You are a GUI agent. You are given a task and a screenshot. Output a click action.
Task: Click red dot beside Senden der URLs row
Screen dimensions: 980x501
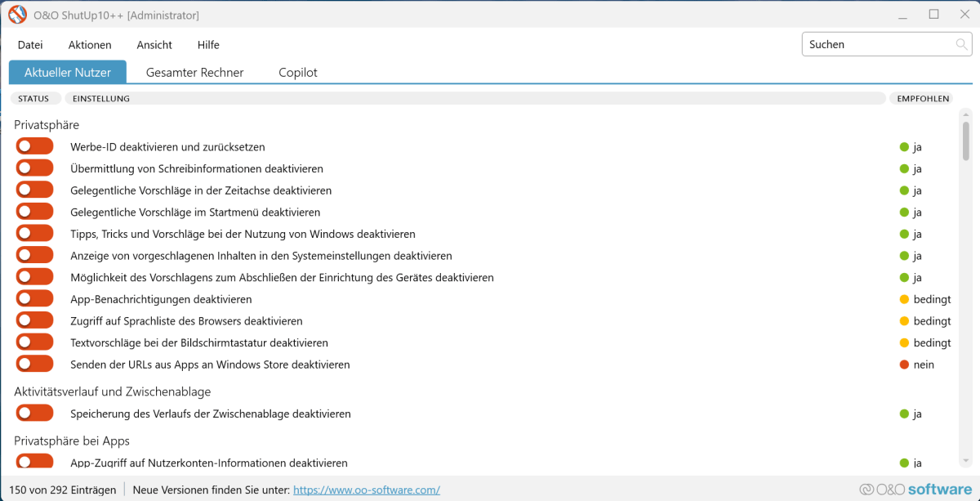click(904, 365)
